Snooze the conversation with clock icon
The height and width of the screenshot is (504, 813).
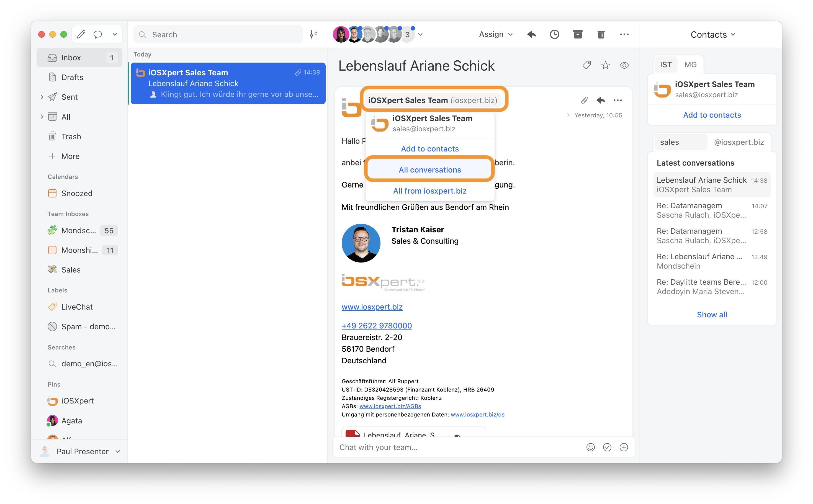[554, 34]
